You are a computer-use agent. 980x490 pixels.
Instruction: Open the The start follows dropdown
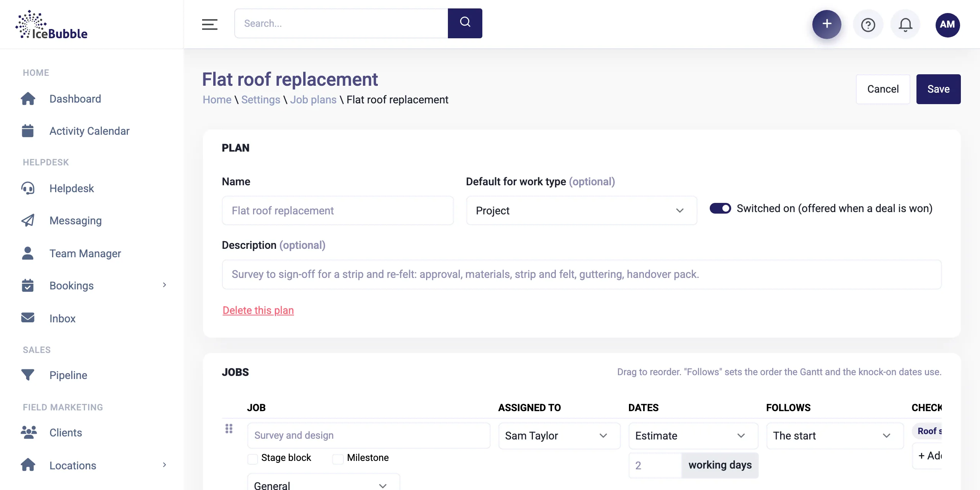click(835, 436)
